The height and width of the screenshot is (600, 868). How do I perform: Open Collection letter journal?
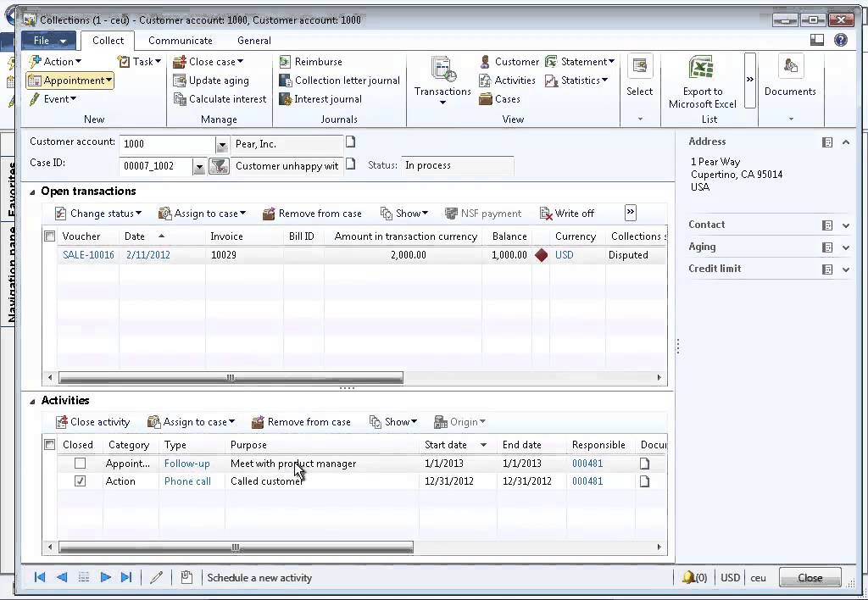(339, 81)
